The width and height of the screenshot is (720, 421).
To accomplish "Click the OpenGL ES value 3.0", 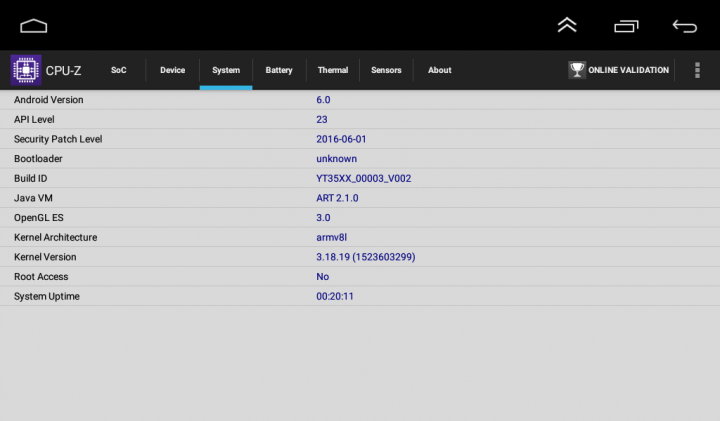I will tap(323, 218).
